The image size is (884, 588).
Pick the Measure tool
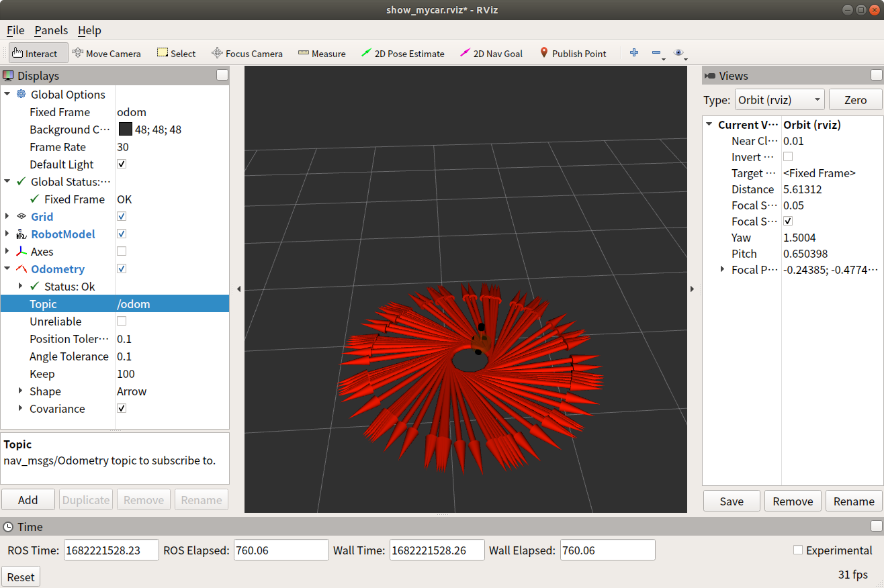tap(322, 54)
